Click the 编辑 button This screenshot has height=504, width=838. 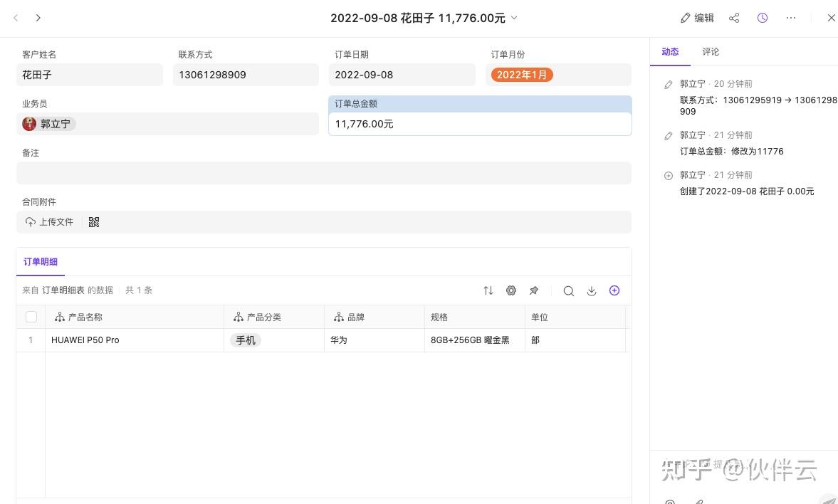697,18
